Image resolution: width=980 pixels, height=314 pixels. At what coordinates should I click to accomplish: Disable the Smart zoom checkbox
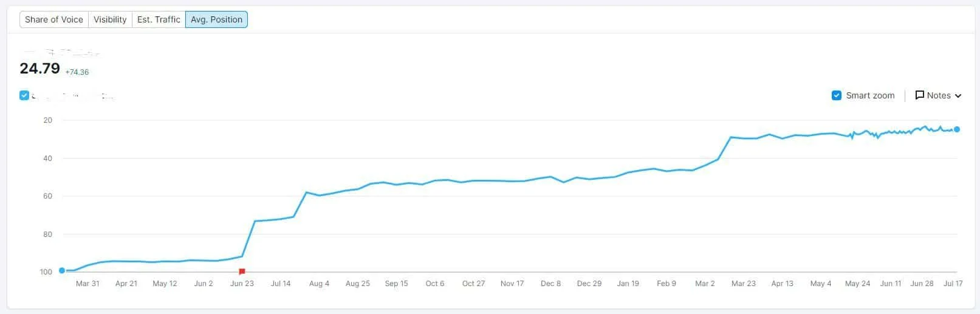point(837,95)
